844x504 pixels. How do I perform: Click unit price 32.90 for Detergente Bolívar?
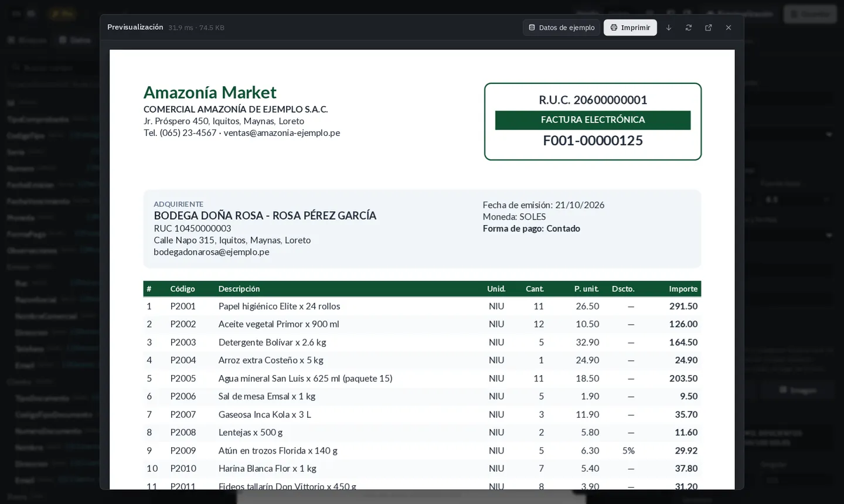pos(587,342)
